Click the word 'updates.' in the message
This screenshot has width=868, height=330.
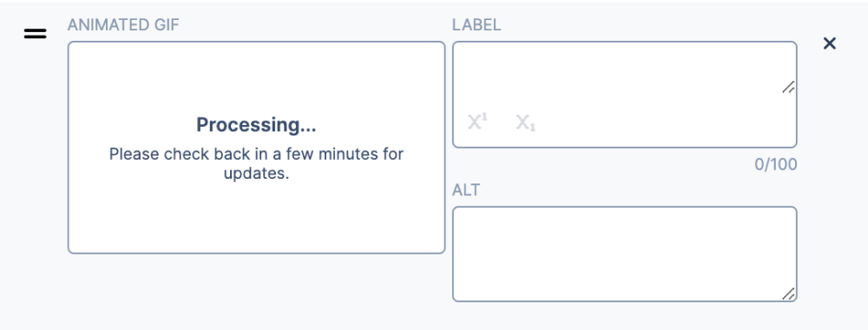point(256,174)
